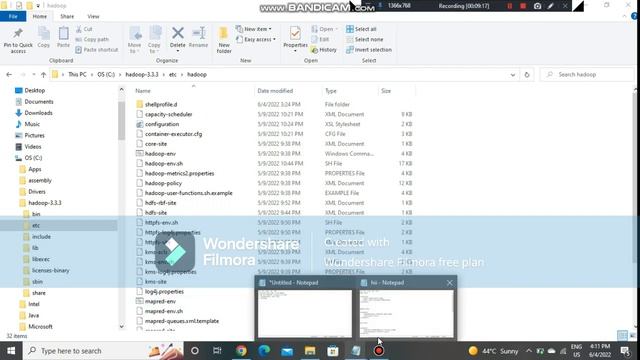Sort by Date modified column
The image size is (640, 360).
click(275, 91)
